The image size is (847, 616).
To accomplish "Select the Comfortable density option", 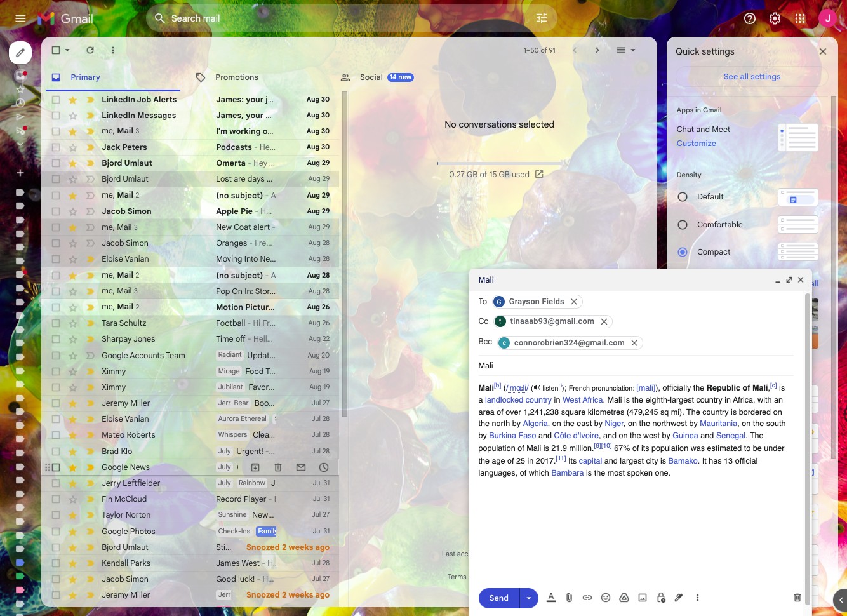I will (683, 225).
